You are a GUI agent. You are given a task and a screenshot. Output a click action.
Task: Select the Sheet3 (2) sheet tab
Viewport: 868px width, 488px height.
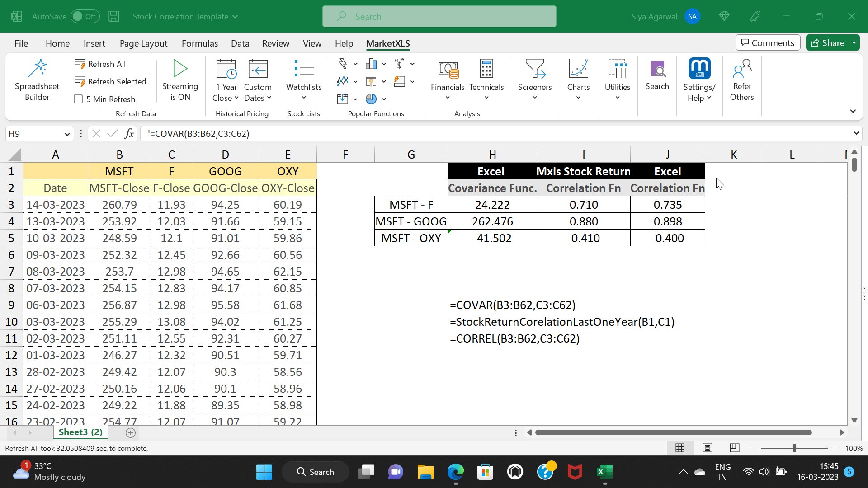[80, 432]
